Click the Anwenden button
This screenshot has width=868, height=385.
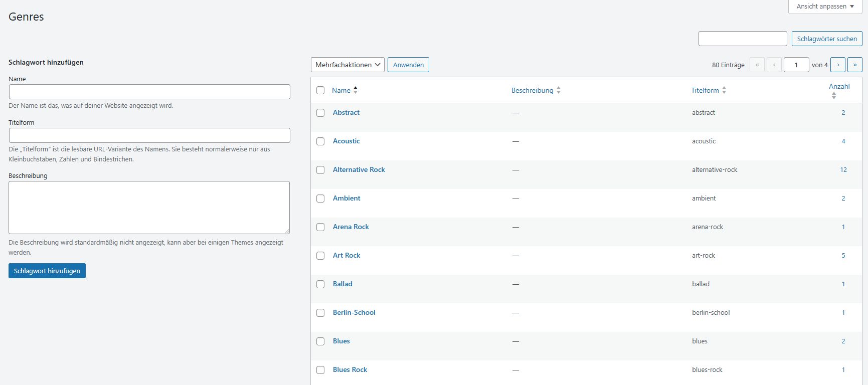[x=408, y=65]
